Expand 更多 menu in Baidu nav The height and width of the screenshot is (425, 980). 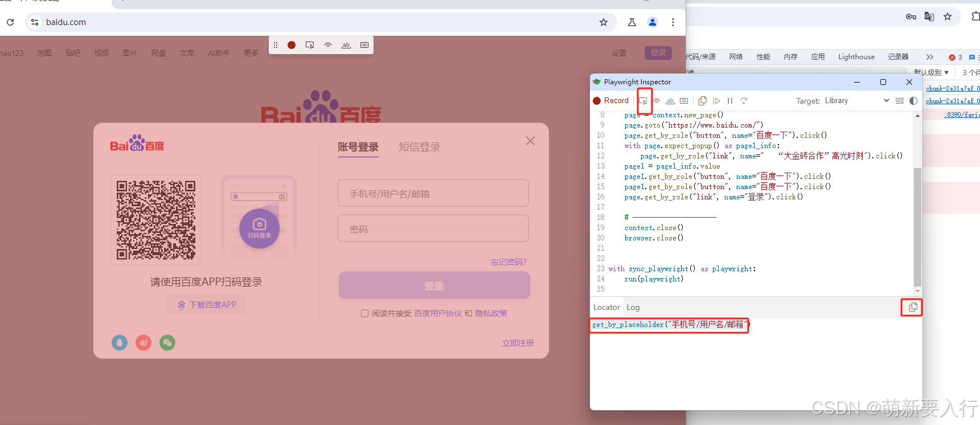click(251, 53)
